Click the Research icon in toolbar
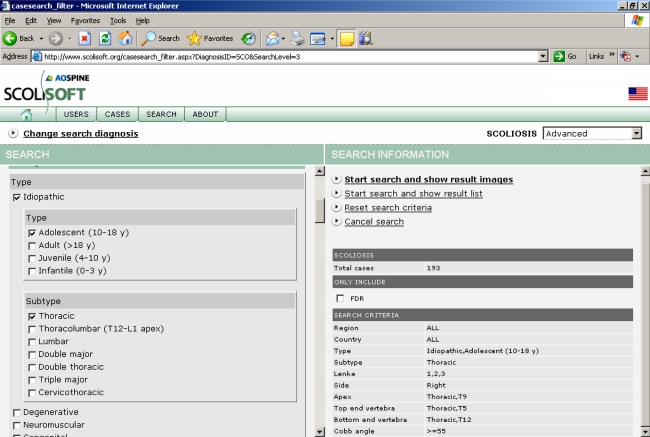The width and height of the screenshot is (650, 437). [x=366, y=39]
